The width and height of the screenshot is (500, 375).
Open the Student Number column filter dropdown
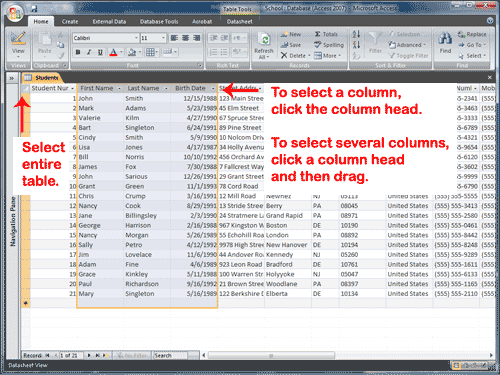coord(72,88)
